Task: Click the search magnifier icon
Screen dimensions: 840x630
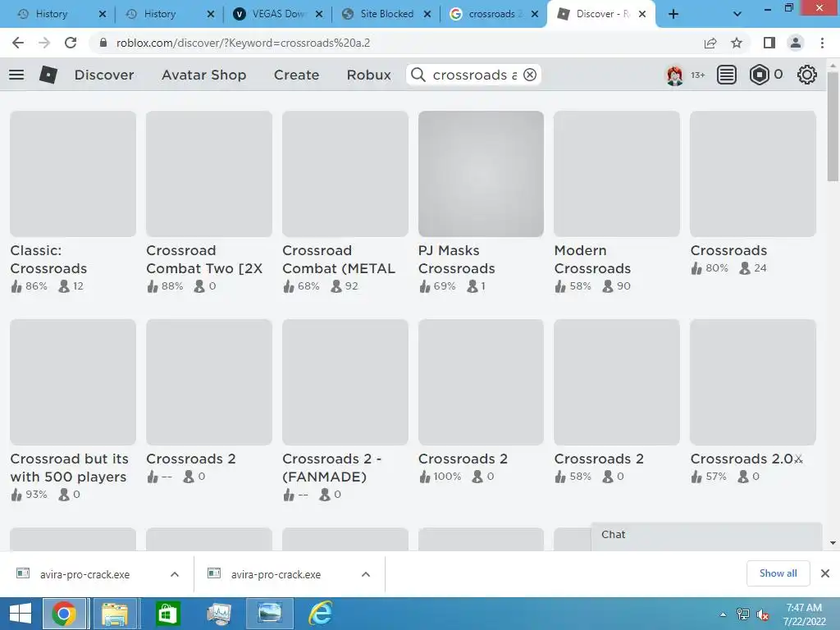Action: [418, 75]
